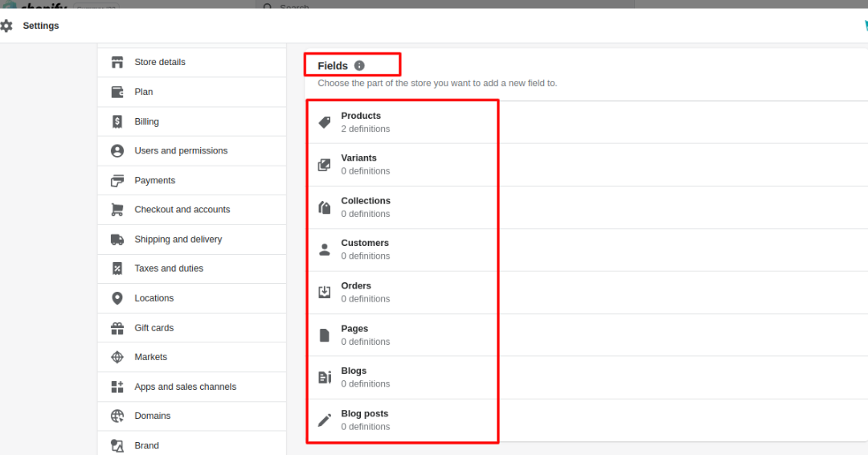Open Collections field definitions

pos(587,207)
